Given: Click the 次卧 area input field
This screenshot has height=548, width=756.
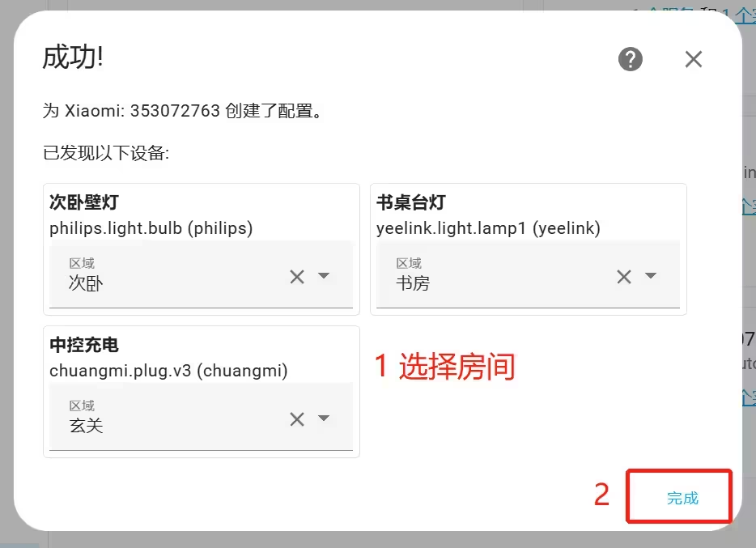Looking at the screenshot, I should click(201, 274).
